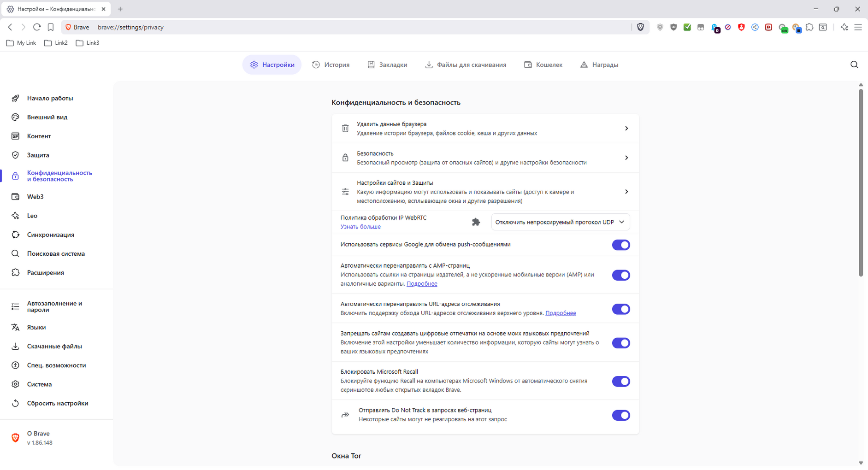This screenshot has width=868, height=470.
Task: Click the bookmark star icon in address bar
Action: coord(51,27)
